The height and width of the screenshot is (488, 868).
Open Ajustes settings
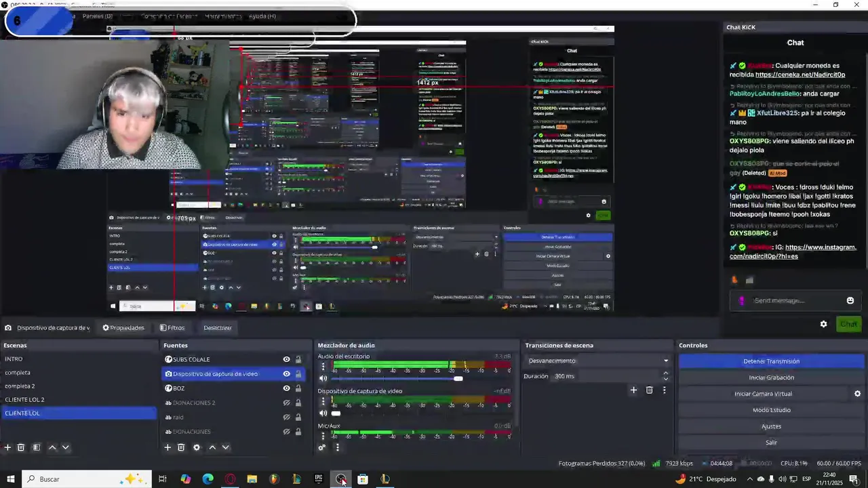point(771,426)
